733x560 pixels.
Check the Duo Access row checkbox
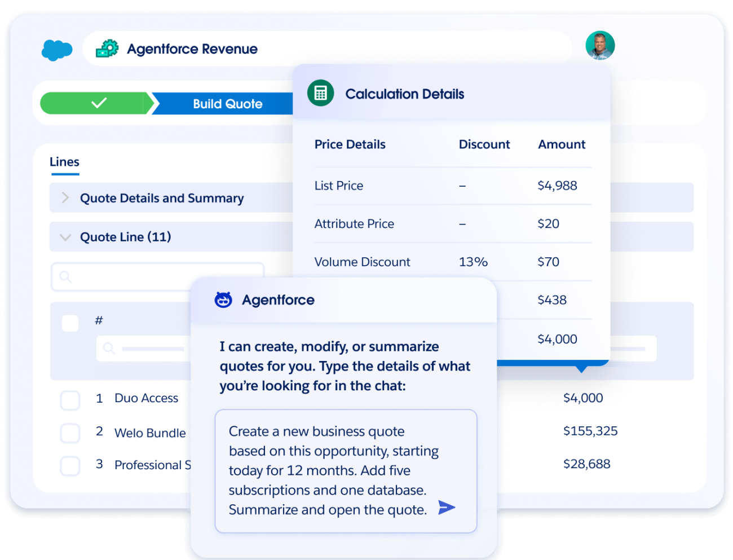[x=70, y=400]
